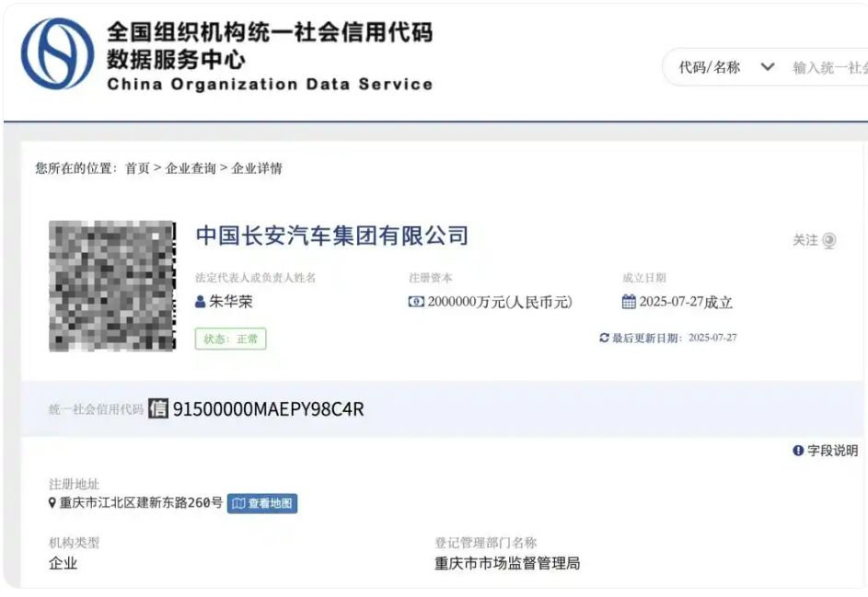Image resolution: width=868 pixels, height=597 pixels.
Task: Click the China Organization Data Service logo
Action: (57, 53)
